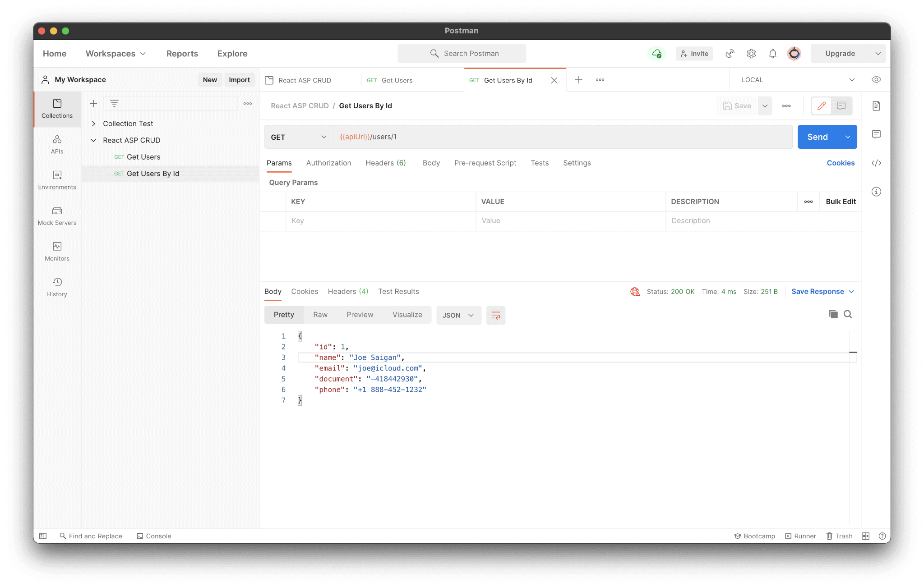Click the query params Key field
This screenshot has height=587, width=924.
(381, 221)
